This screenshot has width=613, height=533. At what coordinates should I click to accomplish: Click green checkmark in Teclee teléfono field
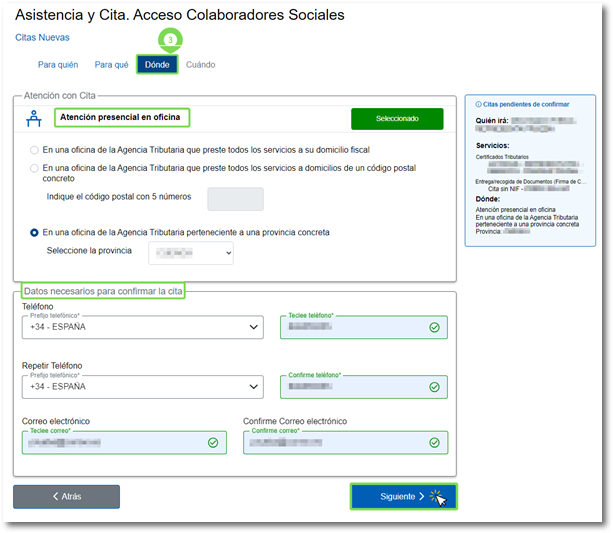(x=434, y=327)
